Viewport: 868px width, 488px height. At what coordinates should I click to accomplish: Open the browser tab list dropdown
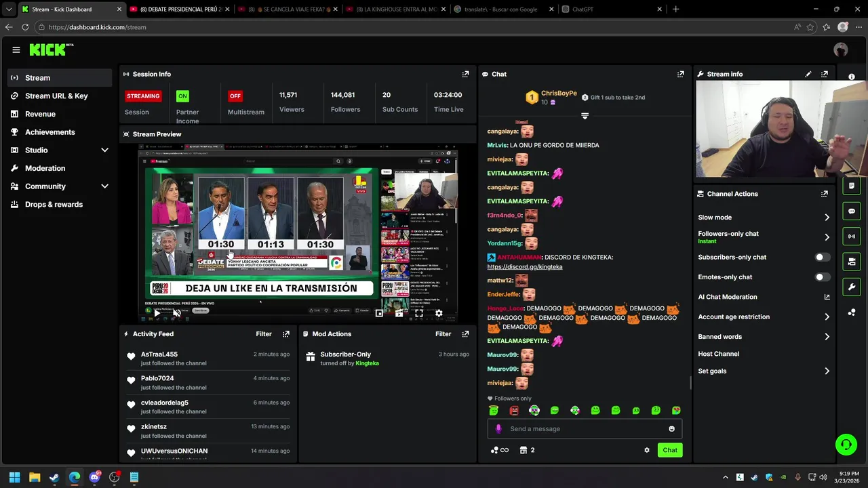pos(9,9)
